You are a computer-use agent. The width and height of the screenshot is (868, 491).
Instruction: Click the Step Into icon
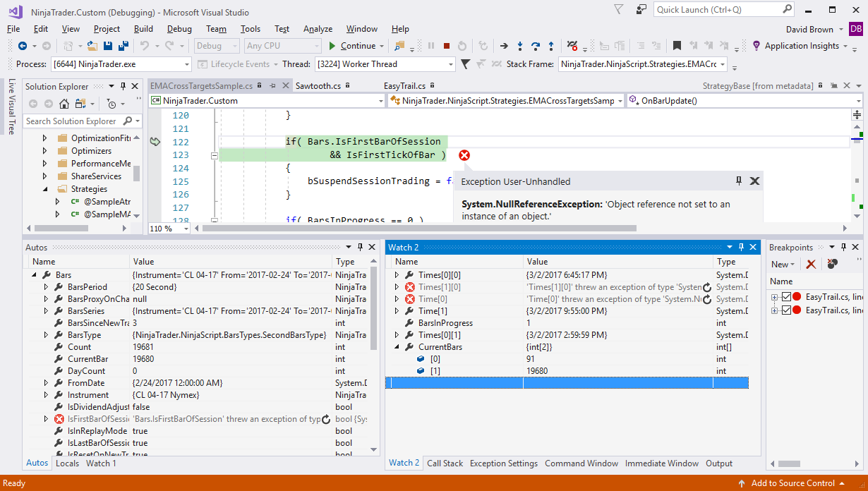520,46
